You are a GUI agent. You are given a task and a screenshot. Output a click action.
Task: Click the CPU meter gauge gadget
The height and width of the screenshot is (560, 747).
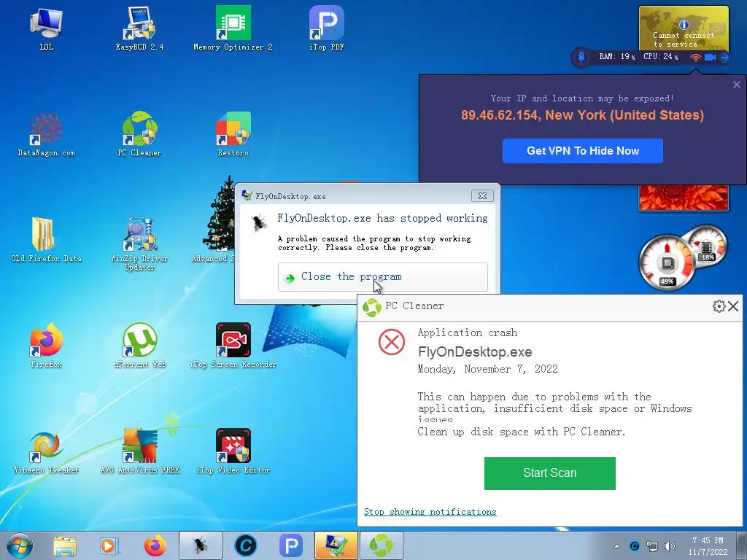(x=667, y=262)
